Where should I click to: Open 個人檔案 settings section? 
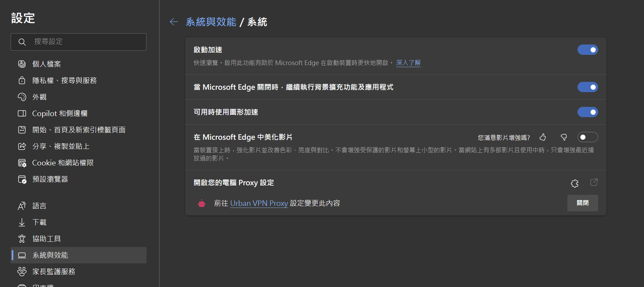79,64
